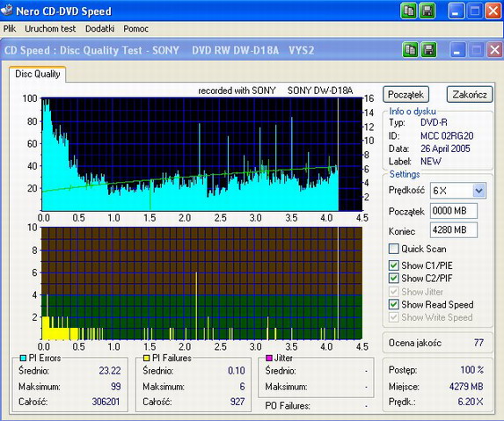Click the disc type DVD-R
Image resolution: width=504 pixels, height=421 pixels.
coord(434,122)
